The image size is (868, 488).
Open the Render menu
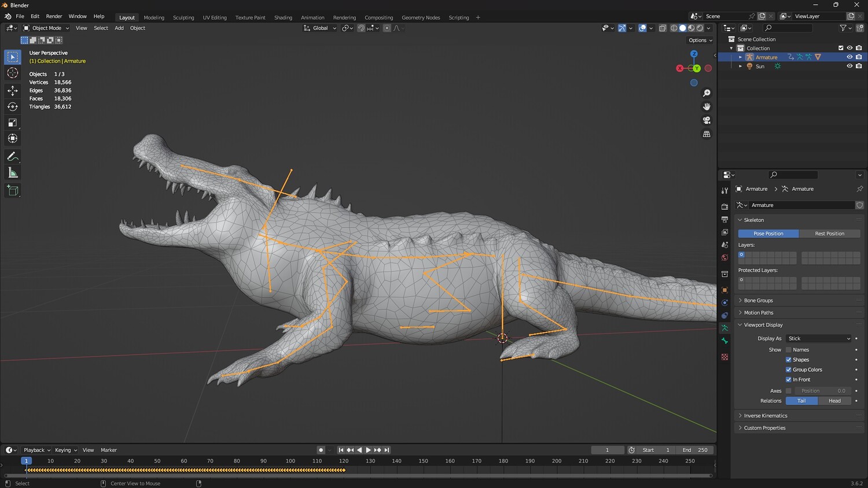[x=54, y=16]
